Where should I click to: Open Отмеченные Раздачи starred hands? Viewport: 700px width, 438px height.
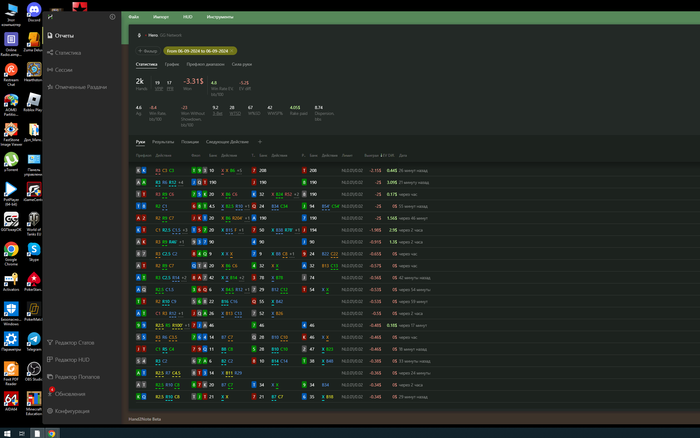[x=80, y=87]
